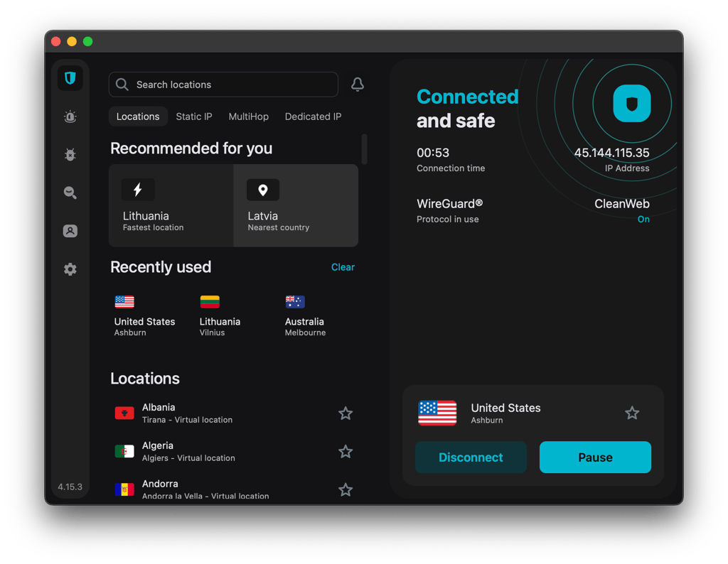Image resolution: width=728 pixels, height=564 pixels.
Task: Select Andorra la Vella location row
Action: pos(233,489)
